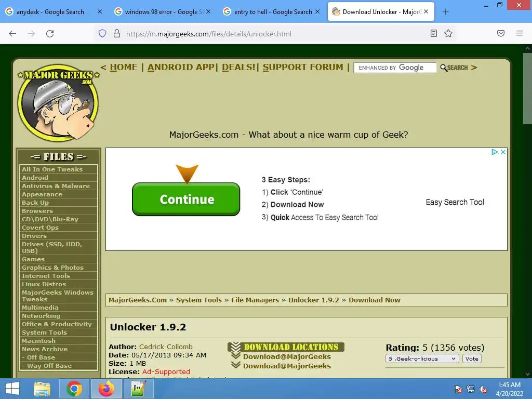Open the Firefox application menu

[x=519, y=33]
